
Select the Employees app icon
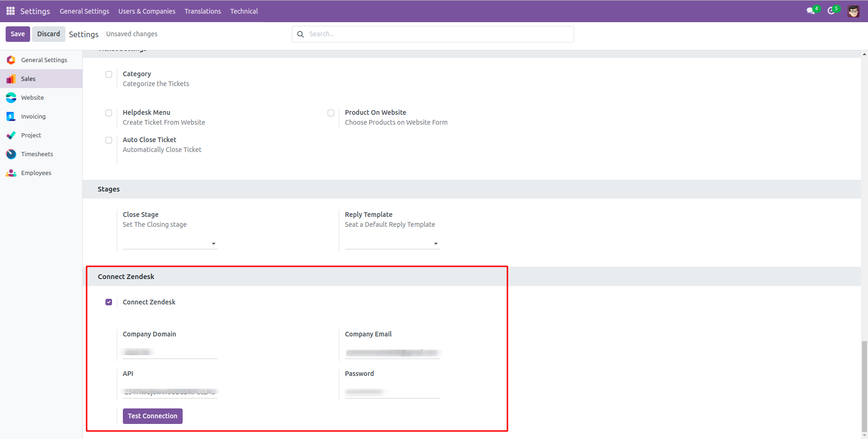point(11,173)
